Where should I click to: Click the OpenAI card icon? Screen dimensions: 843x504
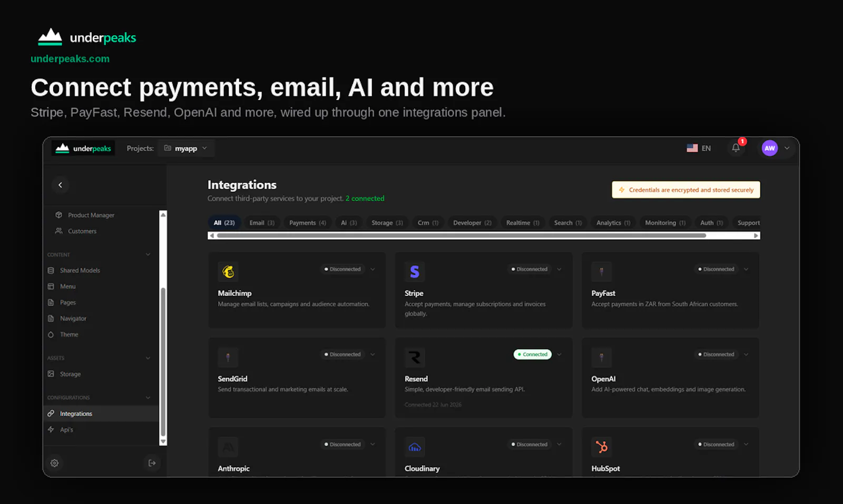pyautogui.click(x=601, y=357)
